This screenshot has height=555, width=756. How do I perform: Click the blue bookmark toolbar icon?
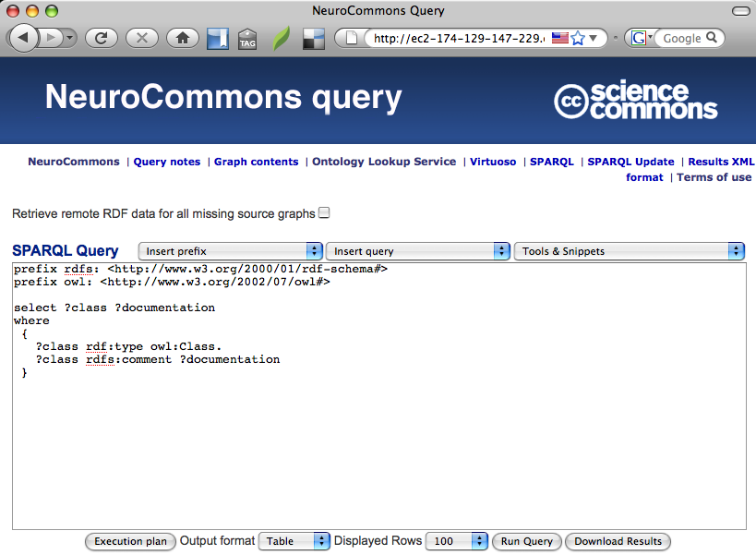click(x=218, y=39)
